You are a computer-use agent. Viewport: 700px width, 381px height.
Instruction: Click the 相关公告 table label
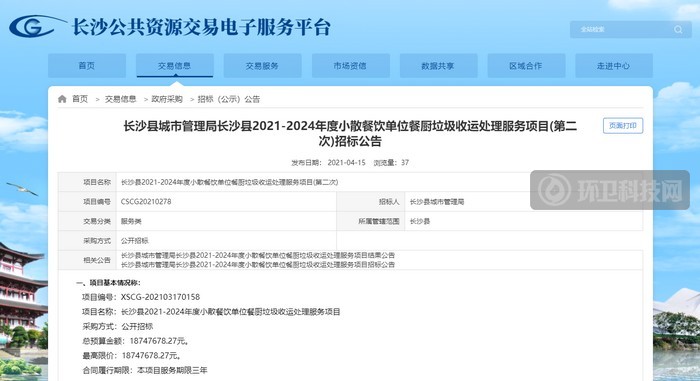pos(97,260)
